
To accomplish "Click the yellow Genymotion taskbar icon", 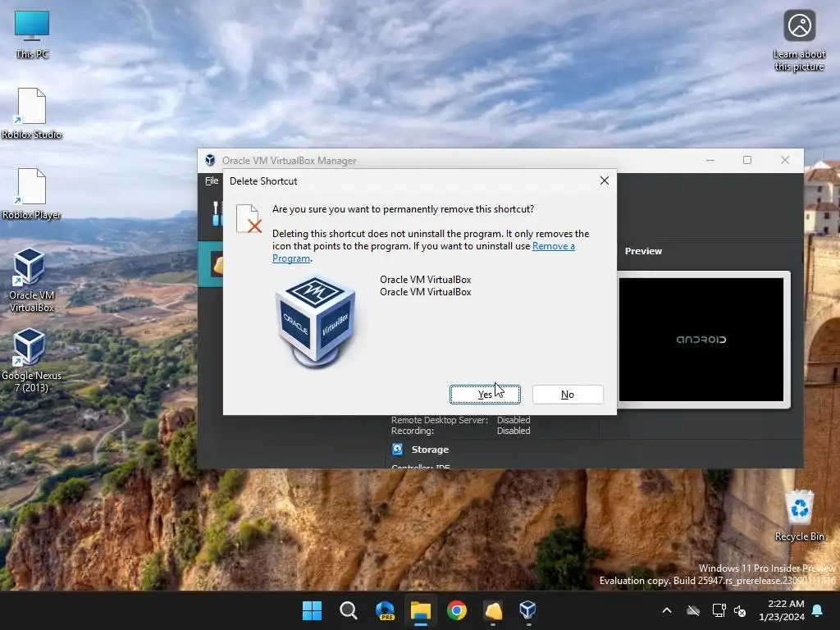I will tap(493, 610).
